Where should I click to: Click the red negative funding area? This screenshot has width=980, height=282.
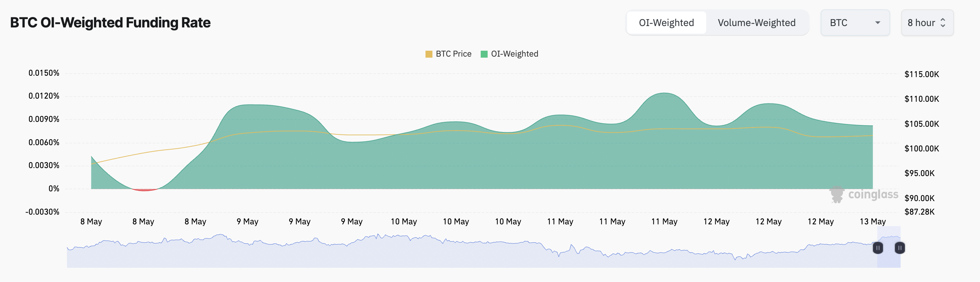(x=144, y=190)
